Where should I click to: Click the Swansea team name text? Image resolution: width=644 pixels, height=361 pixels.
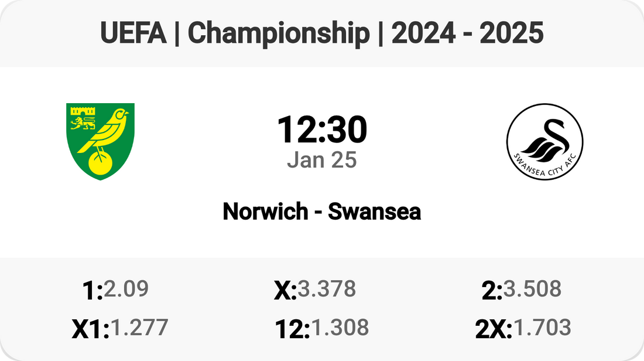(374, 212)
